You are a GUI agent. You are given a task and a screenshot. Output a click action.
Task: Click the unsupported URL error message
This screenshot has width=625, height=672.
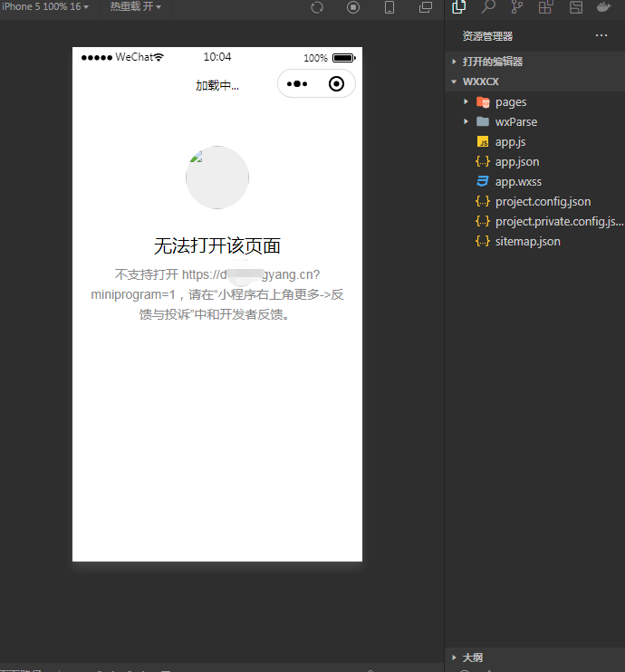217,294
